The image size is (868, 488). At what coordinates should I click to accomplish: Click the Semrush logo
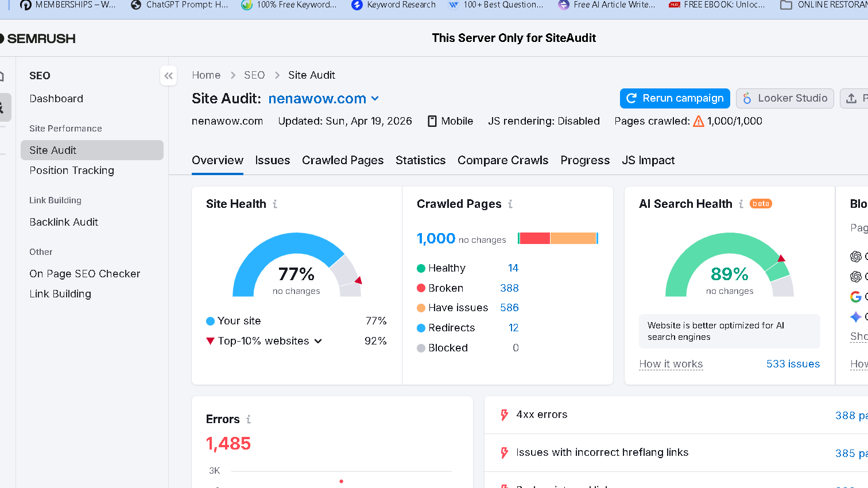click(38, 38)
